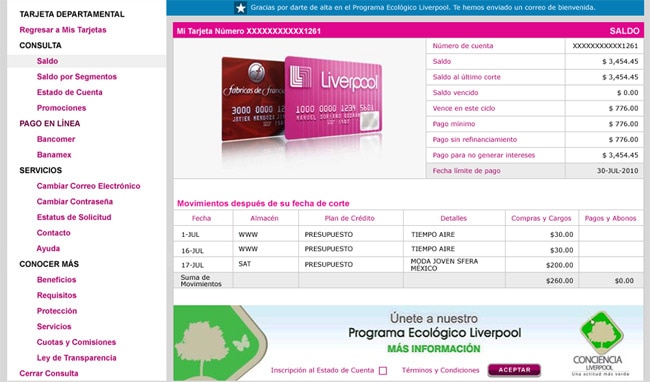Go to Regresar a Mis Tarjetas
The width and height of the screenshot is (650, 382).
coord(63,30)
